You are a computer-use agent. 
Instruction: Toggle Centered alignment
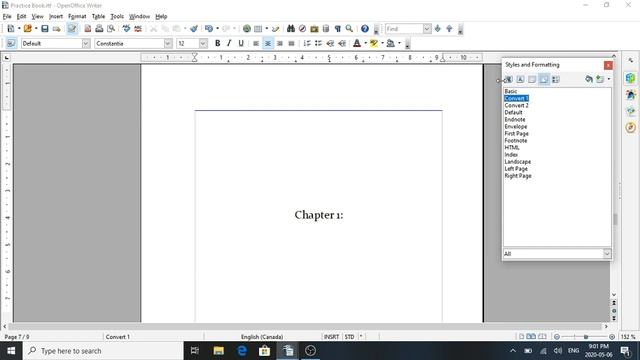tap(268, 43)
